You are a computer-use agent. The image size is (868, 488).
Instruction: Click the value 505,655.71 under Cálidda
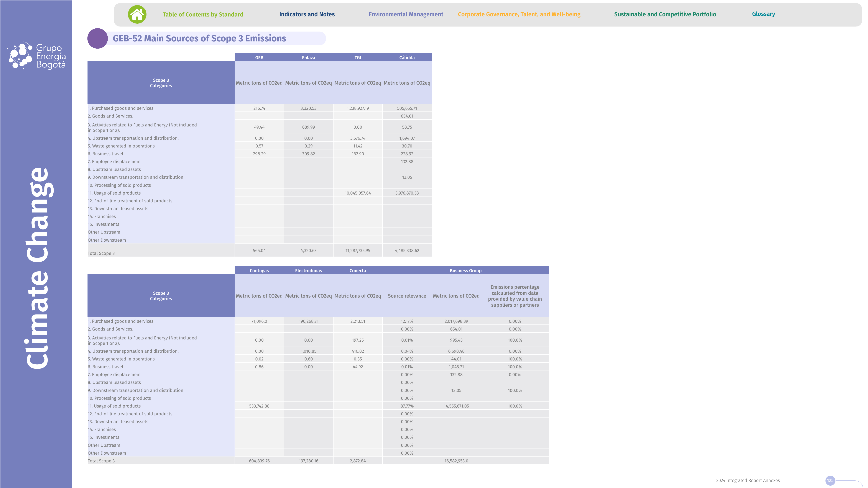point(407,108)
